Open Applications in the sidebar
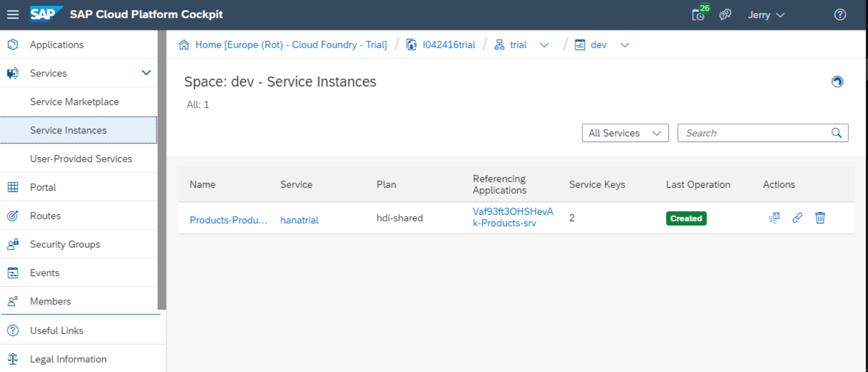Screen dimensions: 868x372 click(x=78, y=45)
